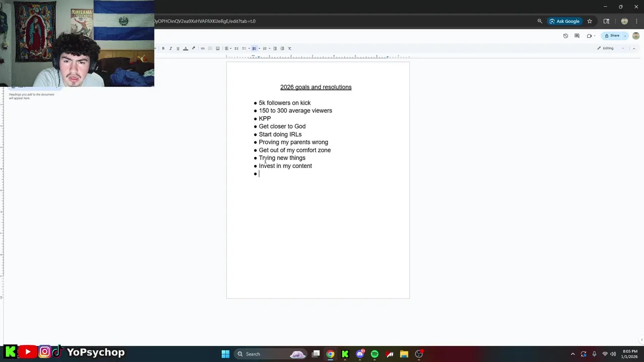The width and height of the screenshot is (644, 362).
Task: Click the line and paragraph spacing icon
Action: 236,48
